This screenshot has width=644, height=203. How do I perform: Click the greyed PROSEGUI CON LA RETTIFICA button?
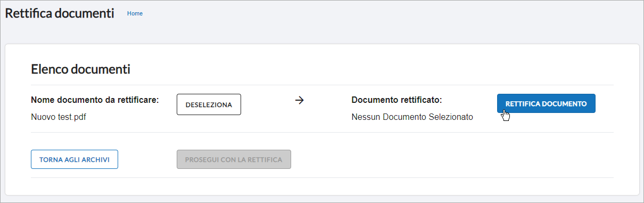234,159
